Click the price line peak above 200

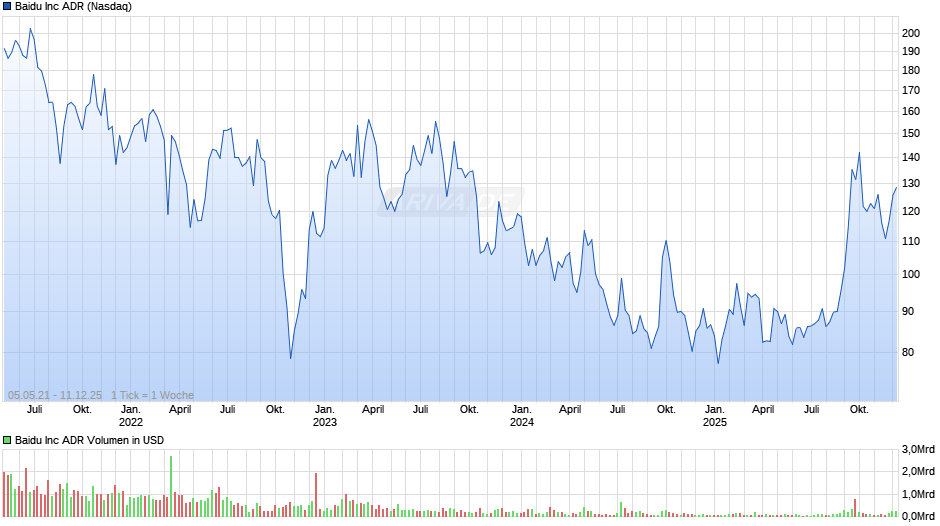pos(31,29)
